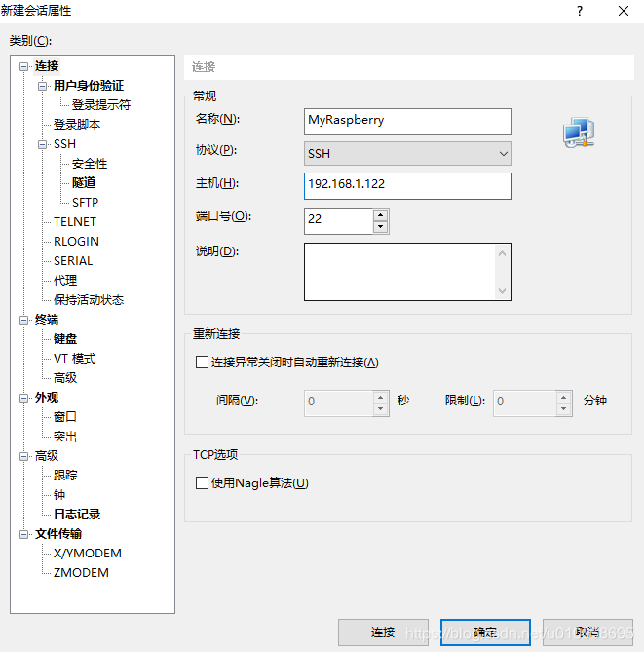The height and width of the screenshot is (652, 644).
Task: Increase the port number with the up arrow
Action: tap(380, 215)
